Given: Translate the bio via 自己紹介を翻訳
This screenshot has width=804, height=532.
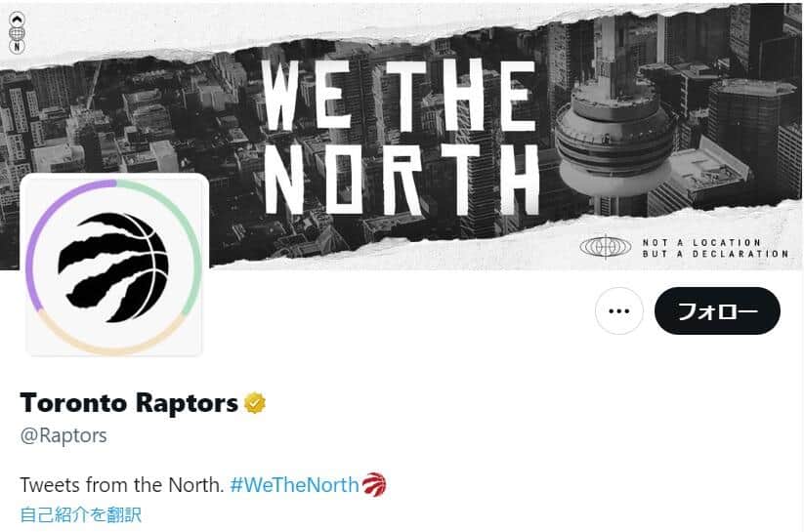Looking at the screenshot, I should click(80, 514).
